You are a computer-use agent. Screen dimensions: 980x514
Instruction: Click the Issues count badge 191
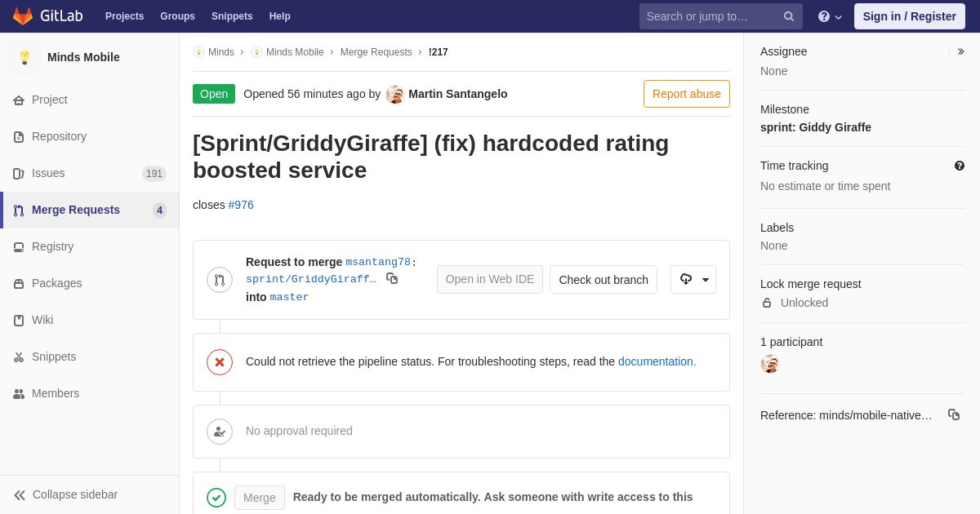154,174
